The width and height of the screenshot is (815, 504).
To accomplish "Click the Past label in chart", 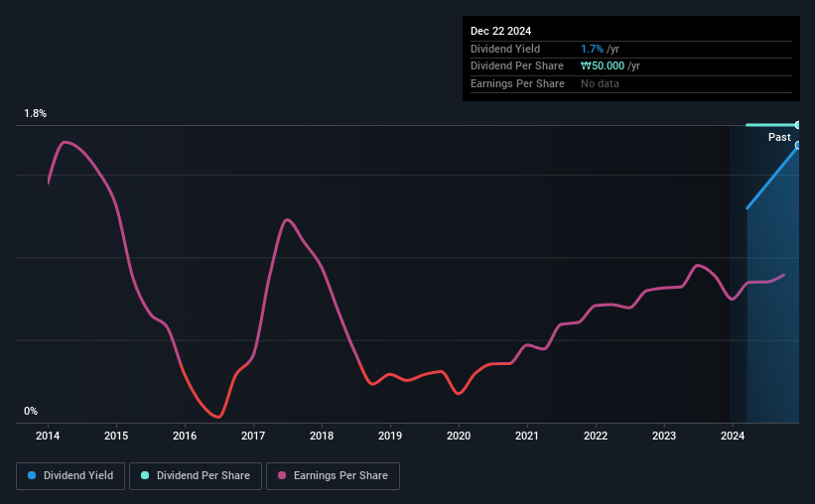I will 779,137.
